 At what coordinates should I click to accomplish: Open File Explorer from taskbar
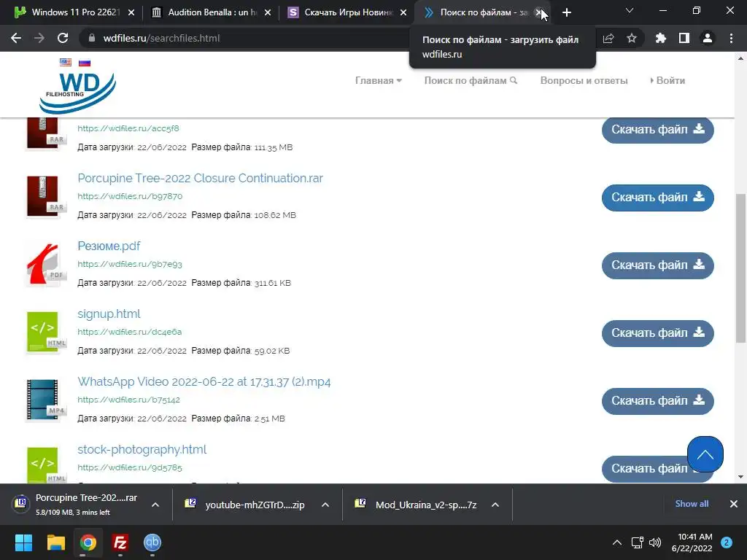[x=55, y=542]
